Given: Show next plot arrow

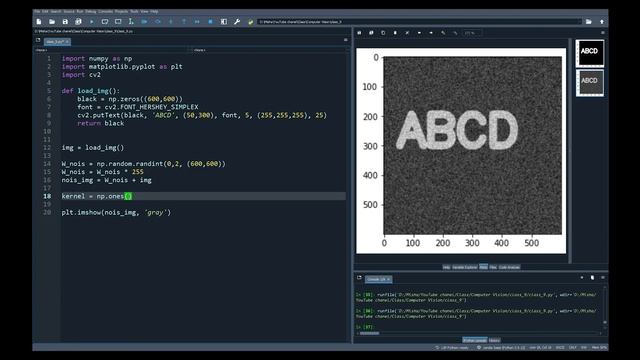Looking at the screenshot, I should (431, 33).
